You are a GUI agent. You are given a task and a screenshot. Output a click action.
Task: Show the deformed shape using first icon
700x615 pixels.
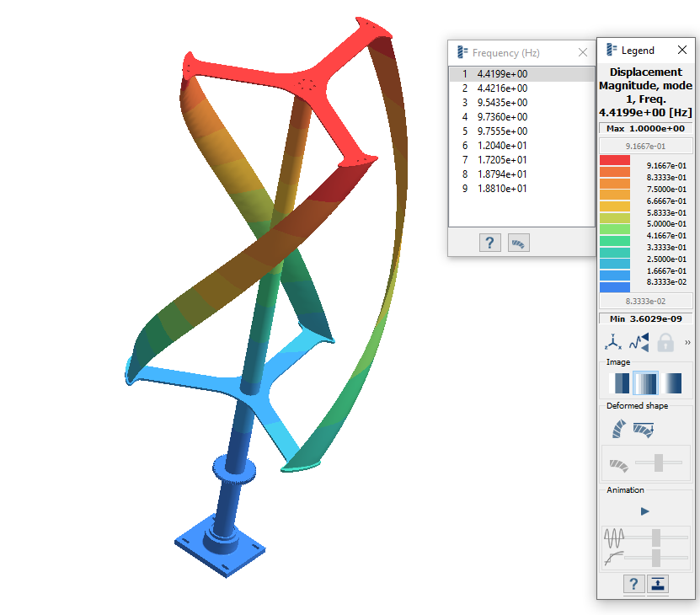click(617, 430)
